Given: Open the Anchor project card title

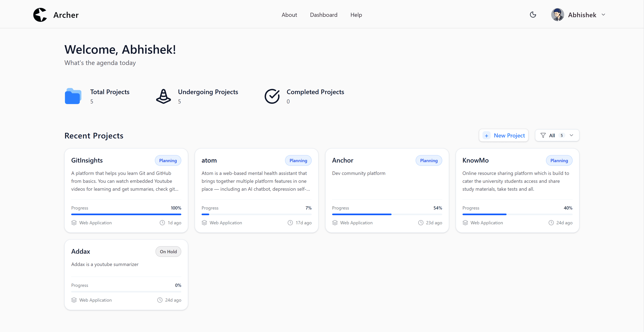Looking at the screenshot, I should (342, 160).
